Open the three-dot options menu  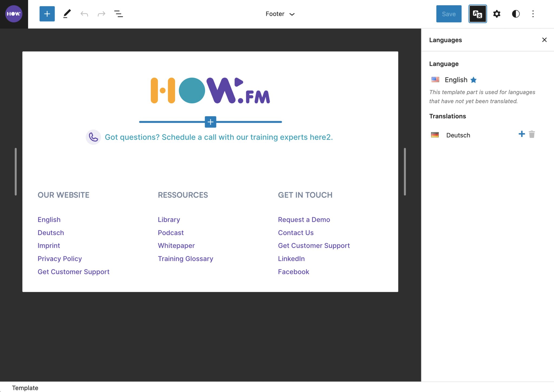tap(533, 14)
